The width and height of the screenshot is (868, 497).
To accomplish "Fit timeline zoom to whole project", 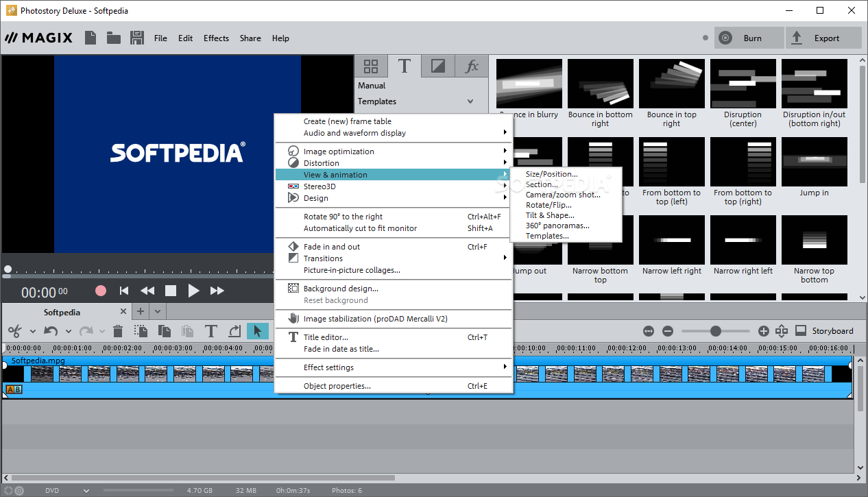I will click(649, 331).
